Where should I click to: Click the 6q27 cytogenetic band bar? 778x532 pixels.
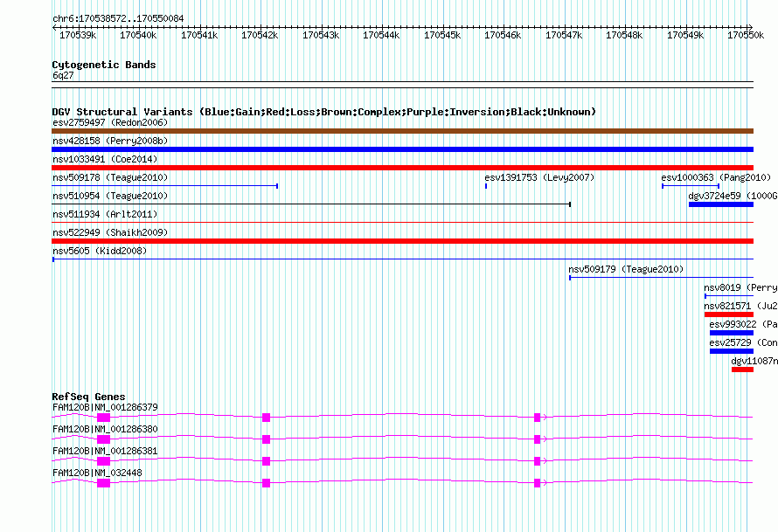(402, 85)
